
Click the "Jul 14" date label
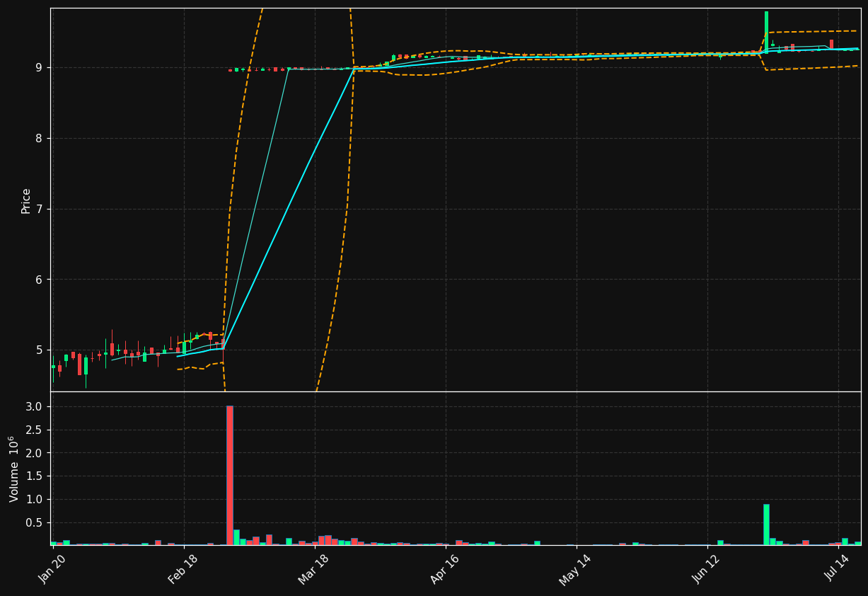tap(838, 569)
